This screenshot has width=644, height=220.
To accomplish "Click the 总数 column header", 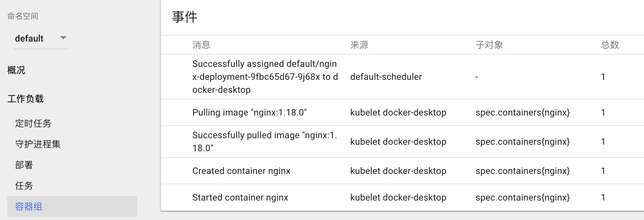I will (610, 45).
